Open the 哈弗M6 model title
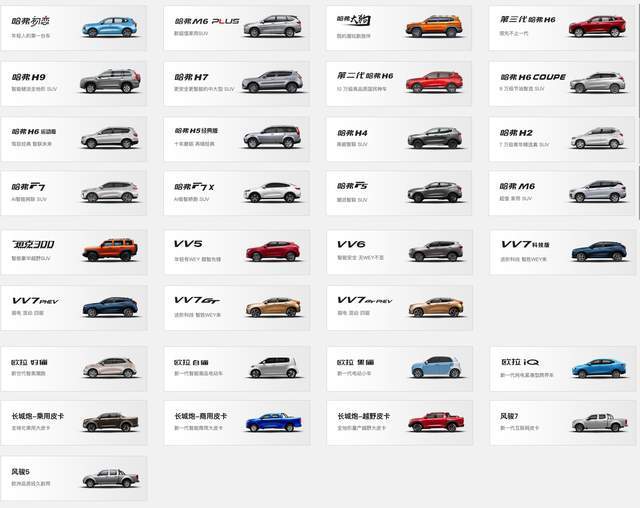Image resolution: width=640 pixels, height=508 pixels. click(x=517, y=186)
